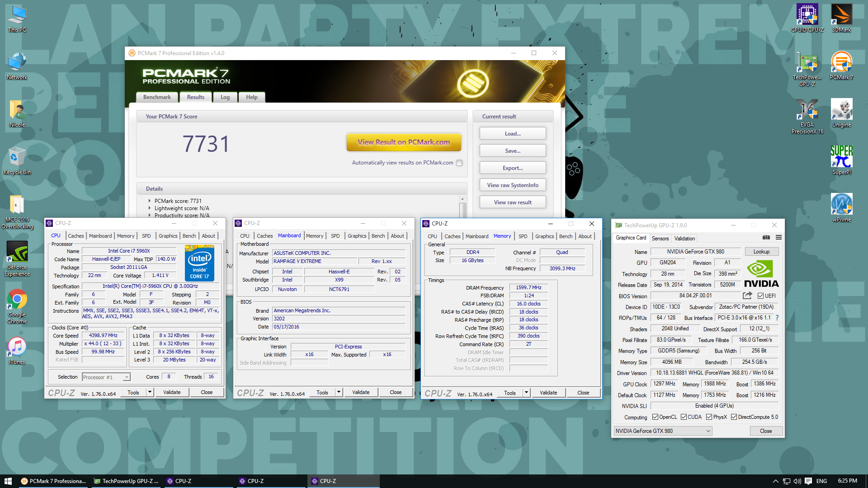Expand PCMark score 7731 detail row
Viewport: 868px width, 488px height.
(x=150, y=201)
